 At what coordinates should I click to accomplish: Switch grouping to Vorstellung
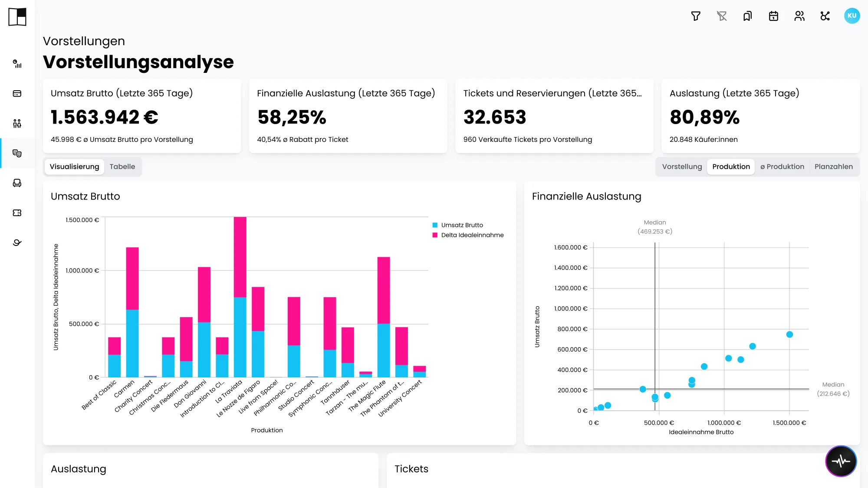coord(682,167)
